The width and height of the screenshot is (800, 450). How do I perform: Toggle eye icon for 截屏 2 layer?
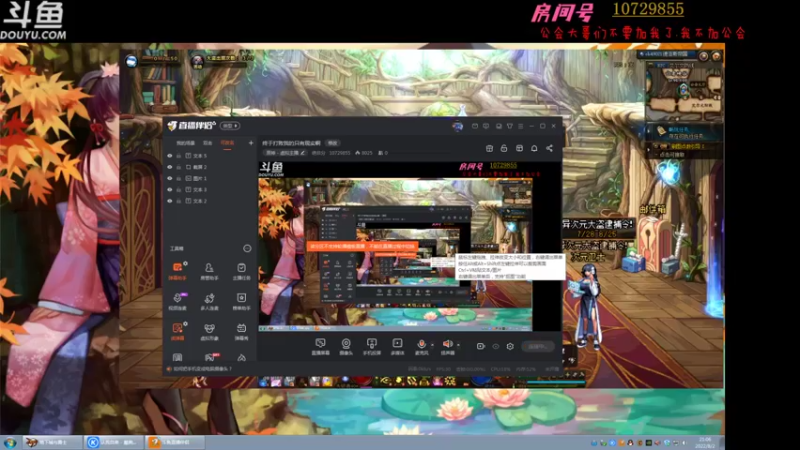point(170,167)
